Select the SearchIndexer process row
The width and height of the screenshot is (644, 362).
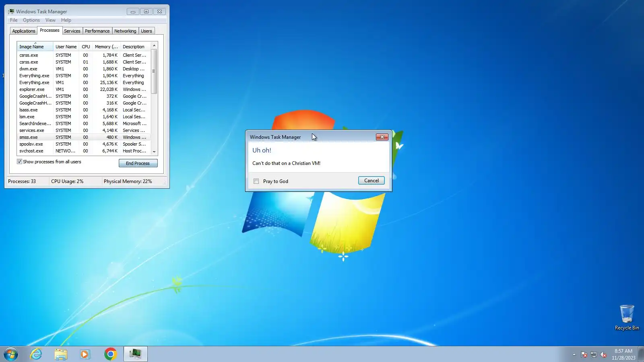tap(84, 123)
